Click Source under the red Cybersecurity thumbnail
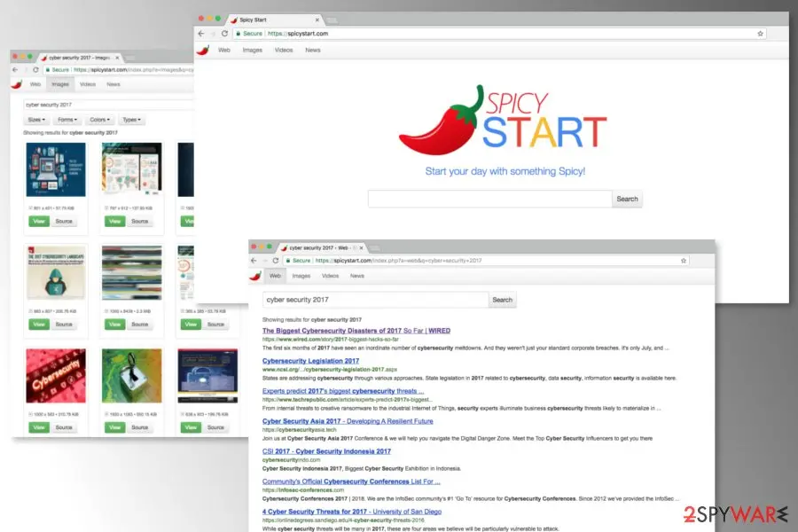Viewport: 798px width, 532px height. 64,427
